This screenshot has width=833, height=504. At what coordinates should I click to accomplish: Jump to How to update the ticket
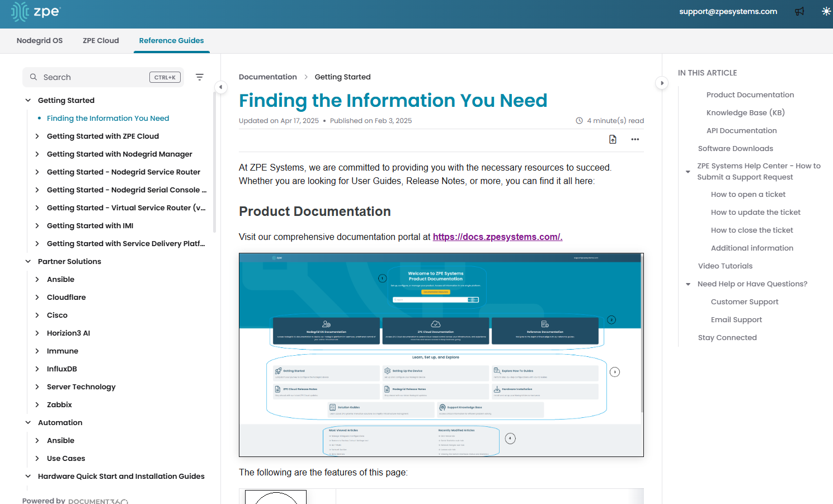(x=756, y=213)
